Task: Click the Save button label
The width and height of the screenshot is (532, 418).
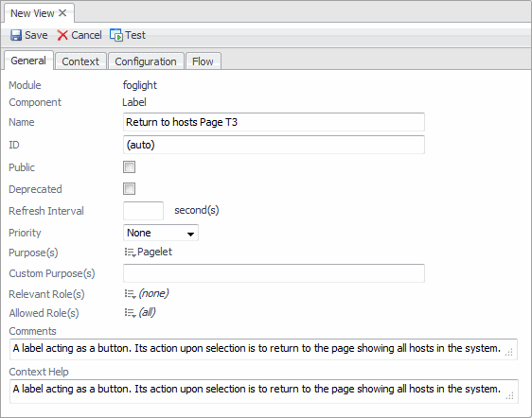Action: tap(36, 35)
